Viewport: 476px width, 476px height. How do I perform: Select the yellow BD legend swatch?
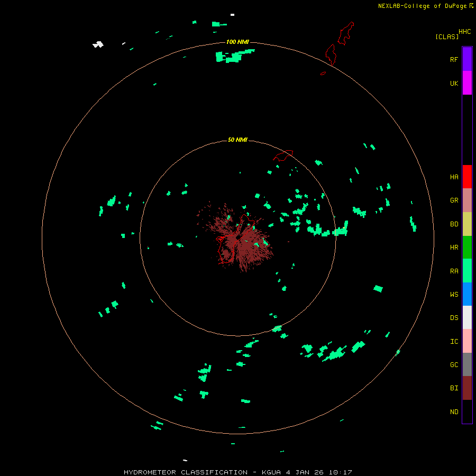tap(467, 224)
